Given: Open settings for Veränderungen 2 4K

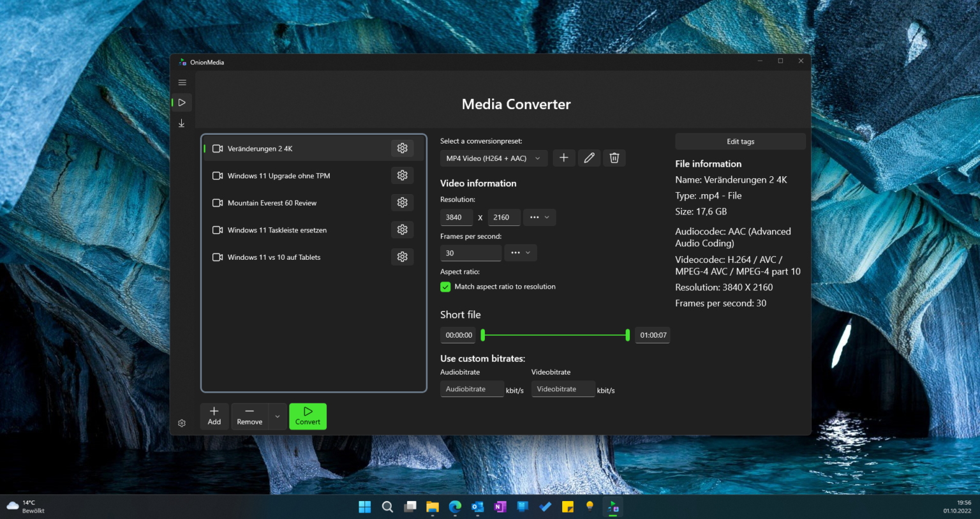Looking at the screenshot, I should tap(403, 148).
